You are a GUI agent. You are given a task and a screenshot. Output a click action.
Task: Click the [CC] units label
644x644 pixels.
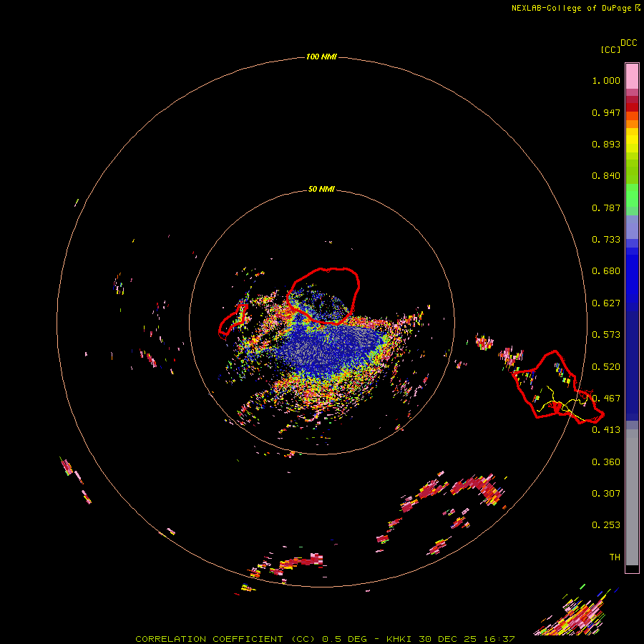click(610, 49)
